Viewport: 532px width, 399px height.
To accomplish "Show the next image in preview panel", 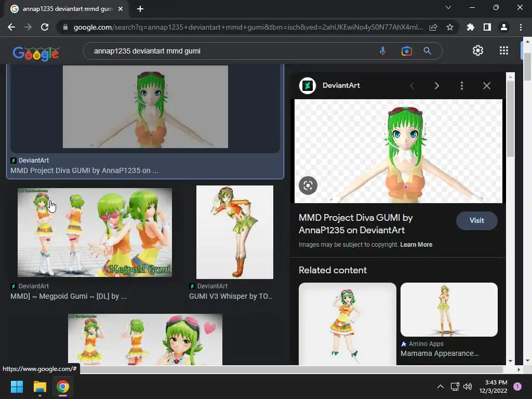I will click(x=436, y=86).
